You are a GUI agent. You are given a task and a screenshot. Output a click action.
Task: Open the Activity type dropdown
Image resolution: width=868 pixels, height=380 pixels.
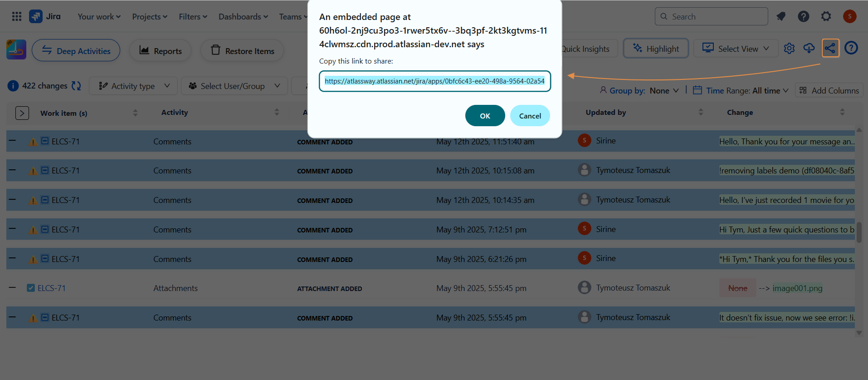tap(134, 86)
